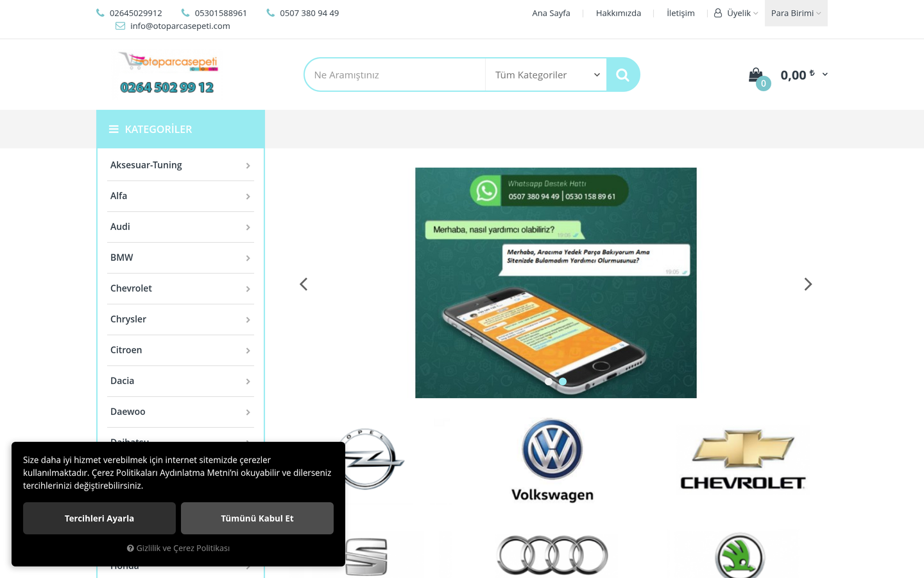
Task: Go to Ana Sayfa in the top menu
Action: [x=551, y=13]
